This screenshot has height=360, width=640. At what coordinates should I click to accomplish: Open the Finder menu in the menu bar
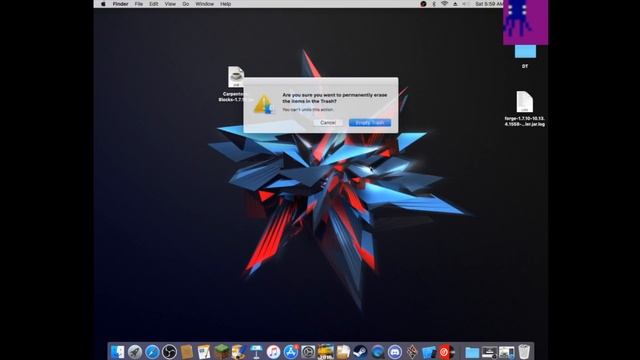pos(120,4)
